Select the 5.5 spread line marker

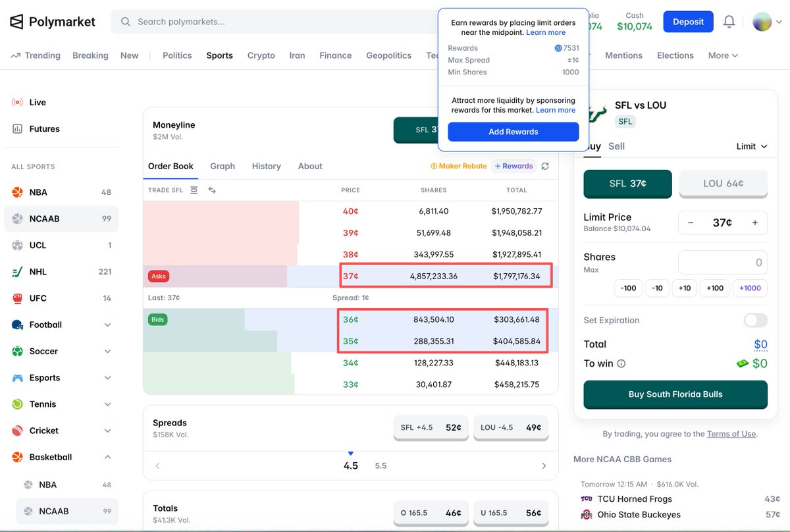381,465
